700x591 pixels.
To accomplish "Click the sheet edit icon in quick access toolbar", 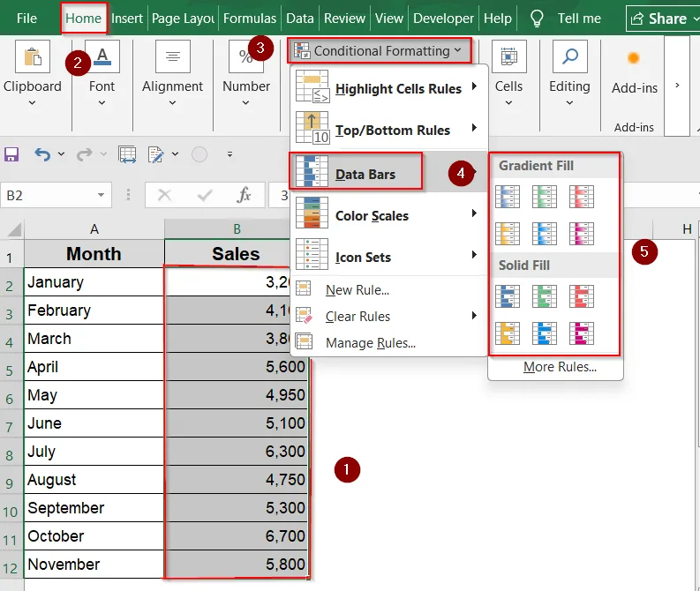I will point(155,154).
